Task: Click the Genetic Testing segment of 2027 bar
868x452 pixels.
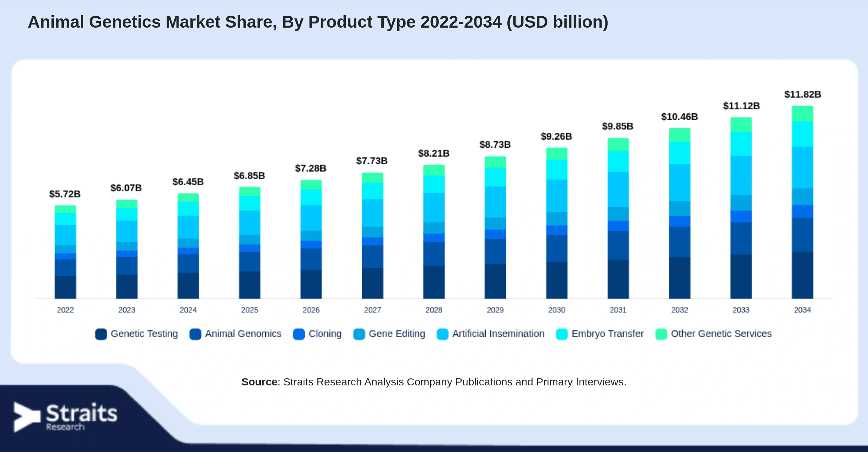Action: [372, 283]
